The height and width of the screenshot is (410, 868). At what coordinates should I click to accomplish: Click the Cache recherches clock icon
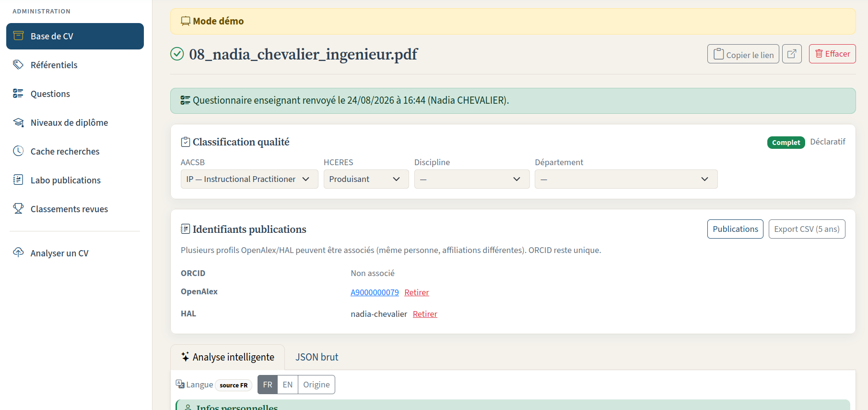pyautogui.click(x=18, y=151)
